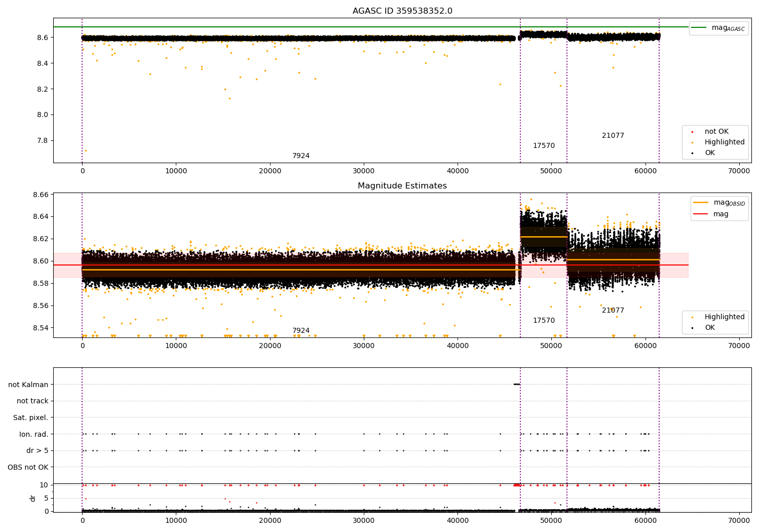Click the 7924 label in Magnitude Estimates plot

pos(301,331)
